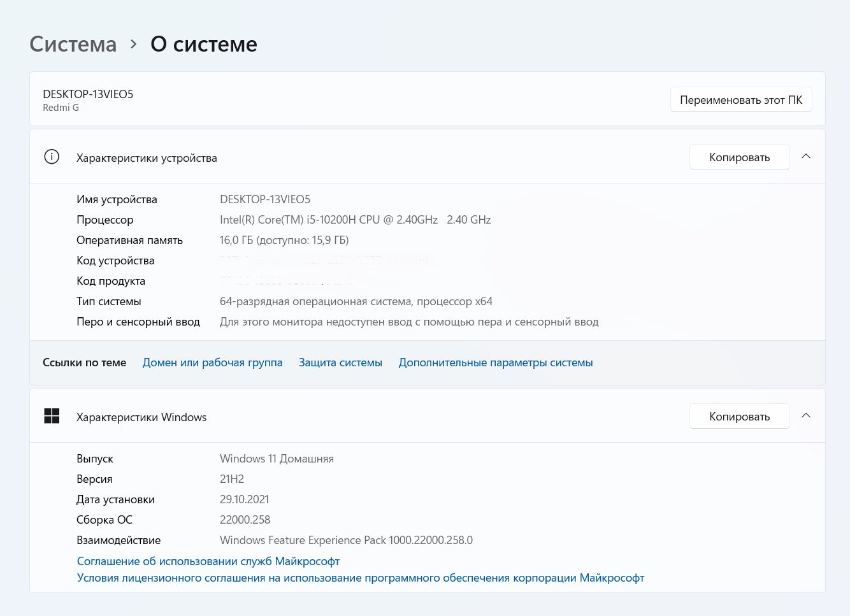
Task: Click DESKTOP-13VIEO5 name in top card
Action: click(88, 94)
